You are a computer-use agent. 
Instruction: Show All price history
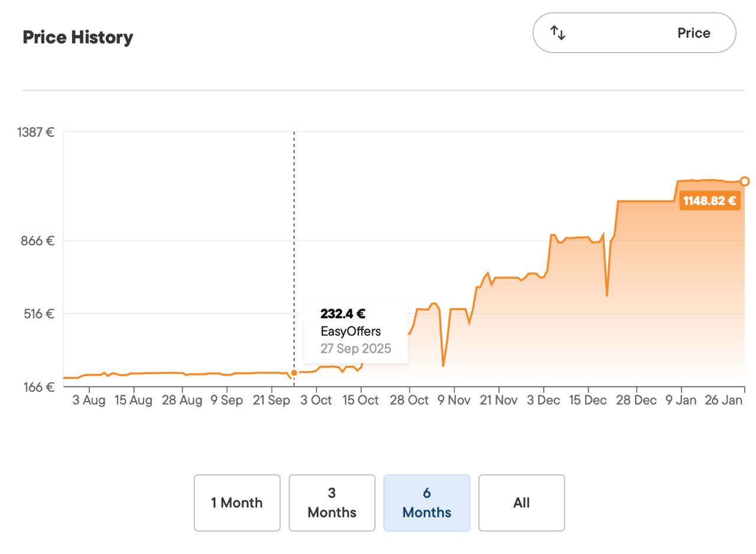coord(521,503)
